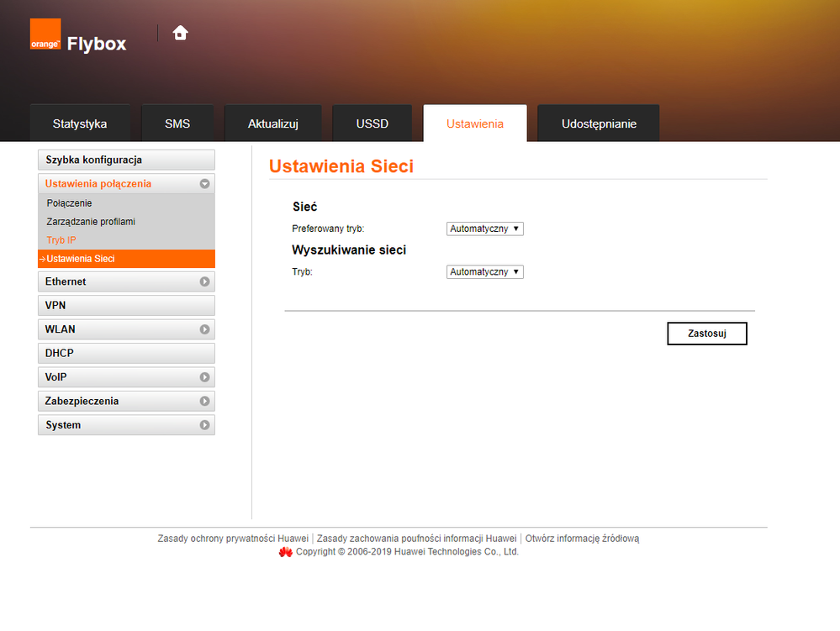
Task: Click the home icon next to Flybox
Action: click(180, 33)
